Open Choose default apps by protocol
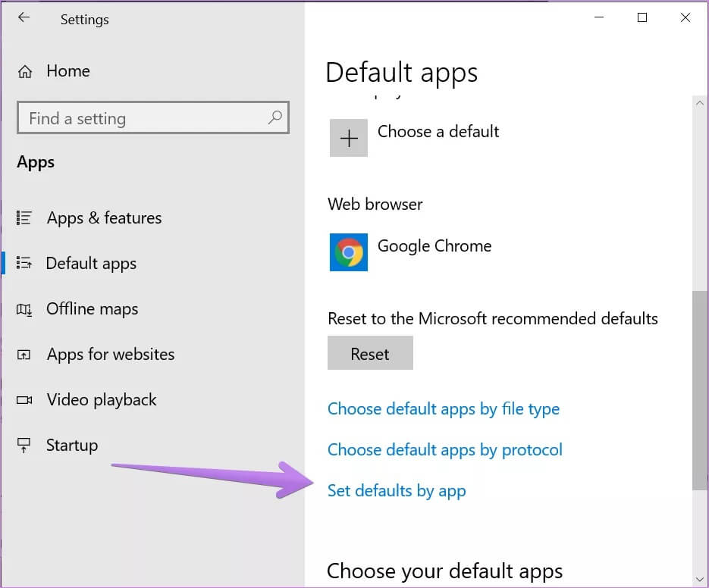Image resolution: width=709 pixels, height=588 pixels. [x=445, y=449]
